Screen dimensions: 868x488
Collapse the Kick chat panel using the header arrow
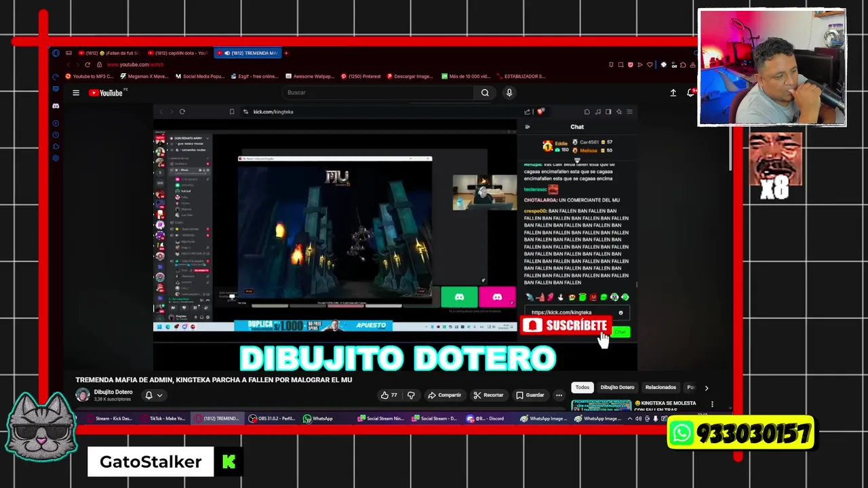[x=528, y=127]
